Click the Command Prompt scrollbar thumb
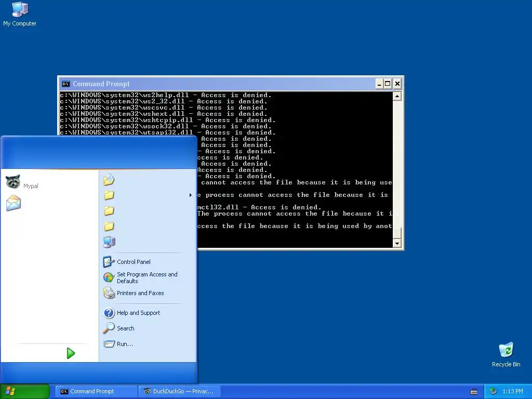 [397, 233]
